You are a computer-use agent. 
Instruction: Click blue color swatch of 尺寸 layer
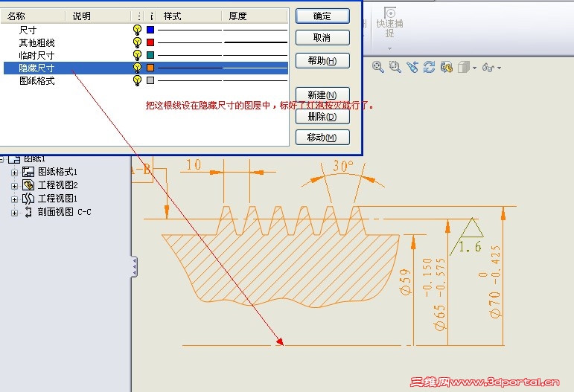(x=150, y=30)
